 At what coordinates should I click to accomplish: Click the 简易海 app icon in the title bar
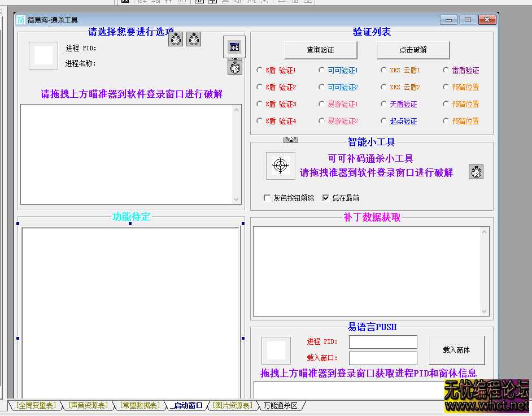[21, 20]
